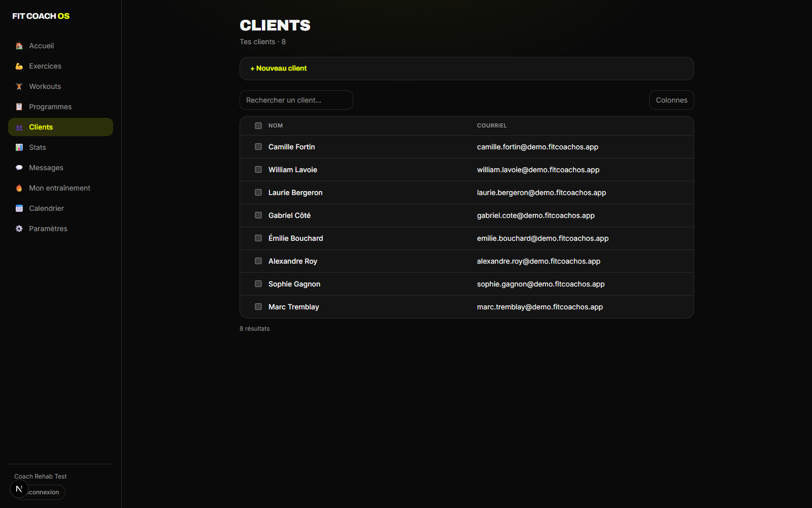Go to the Exercices section
The image size is (812, 508).
tap(60, 66)
